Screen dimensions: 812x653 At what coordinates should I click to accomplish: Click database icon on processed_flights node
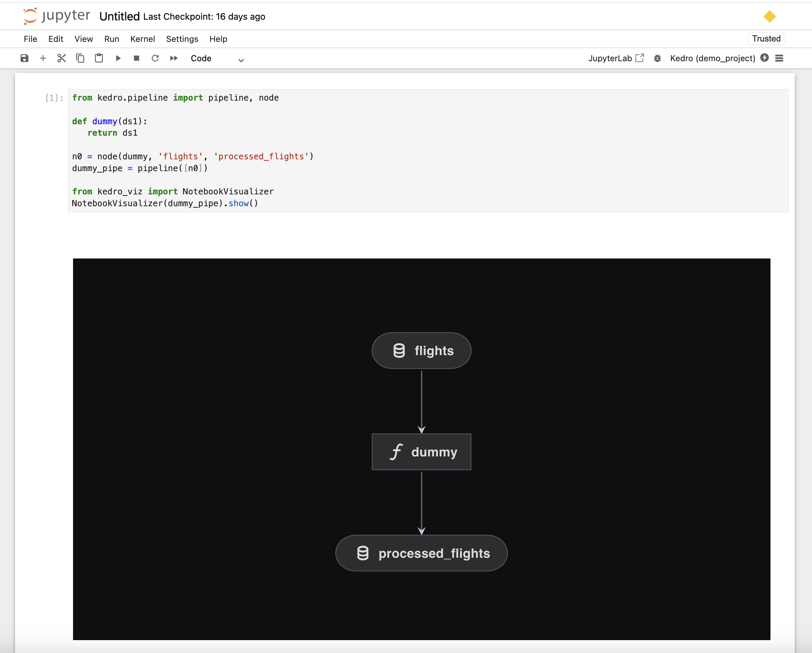click(x=363, y=553)
